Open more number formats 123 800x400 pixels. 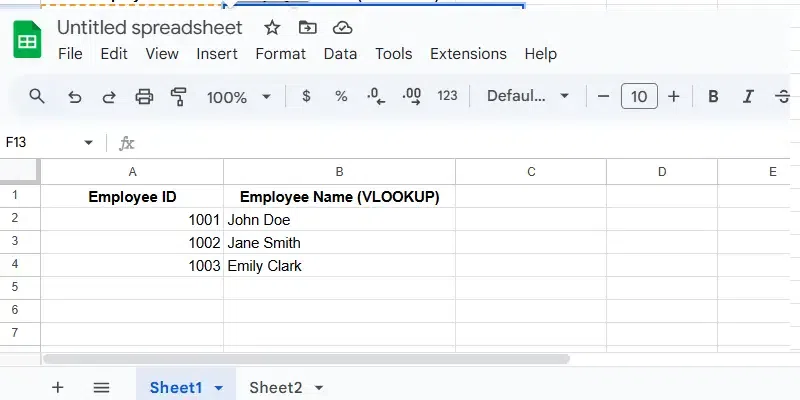447,96
